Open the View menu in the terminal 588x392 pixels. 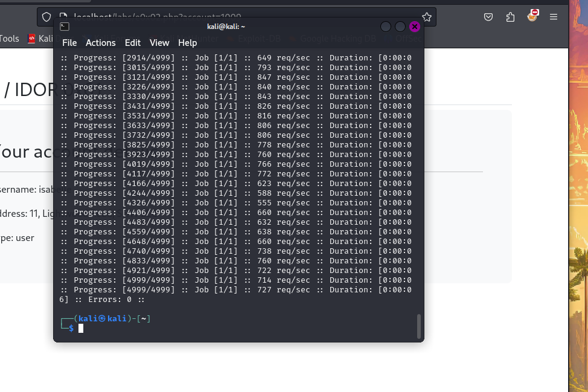pos(159,43)
